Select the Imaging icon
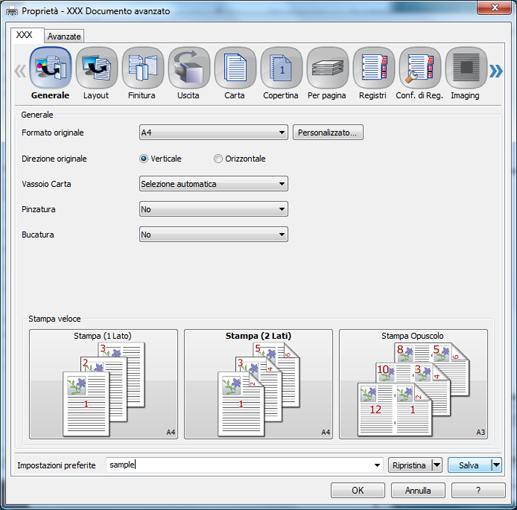Image resolution: width=517 pixels, height=510 pixels. pos(466,68)
